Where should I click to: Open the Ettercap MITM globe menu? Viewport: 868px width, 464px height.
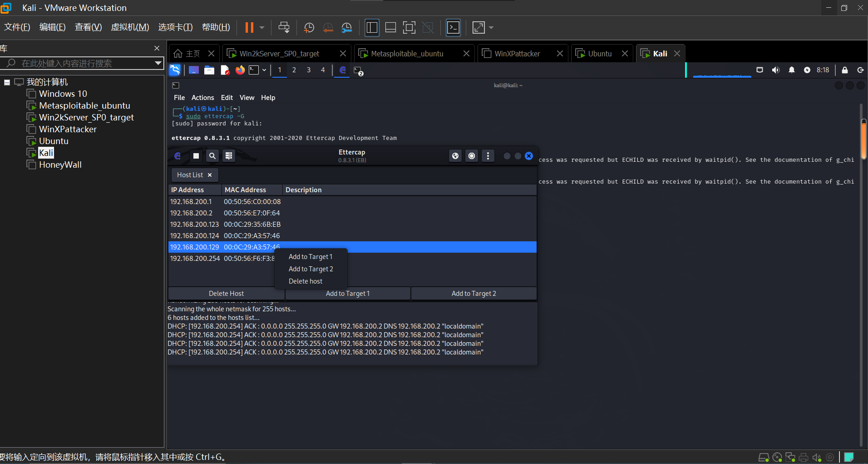(x=455, y=156)
